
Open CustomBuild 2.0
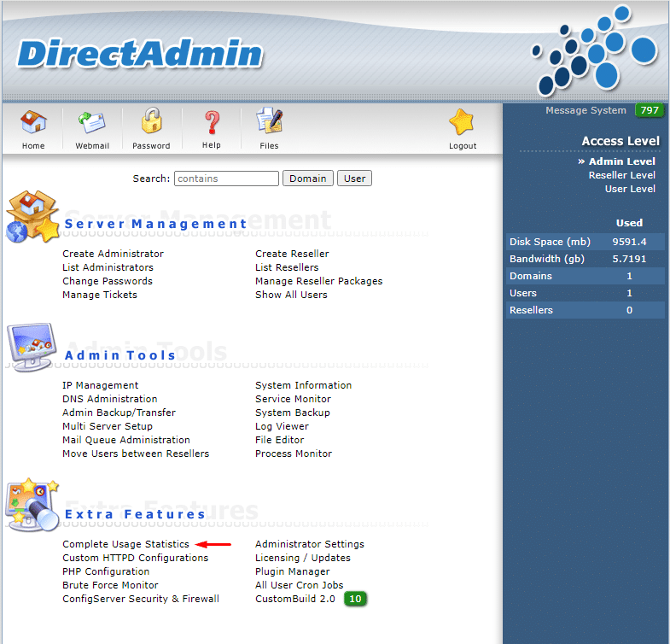click(295, 599)
